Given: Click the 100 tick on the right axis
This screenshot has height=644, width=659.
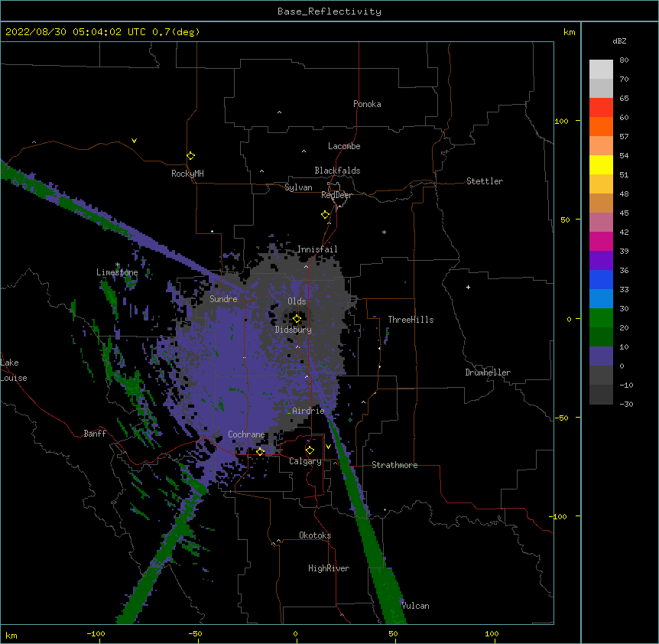Looking at the screenshot, I should click(x=561, y=121).
